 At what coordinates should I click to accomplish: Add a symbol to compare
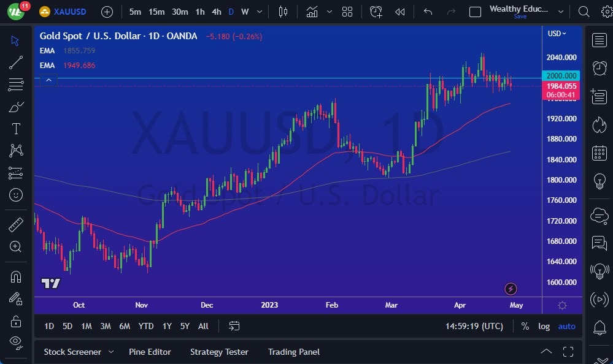pyautogui.click(x=107, y=12)
